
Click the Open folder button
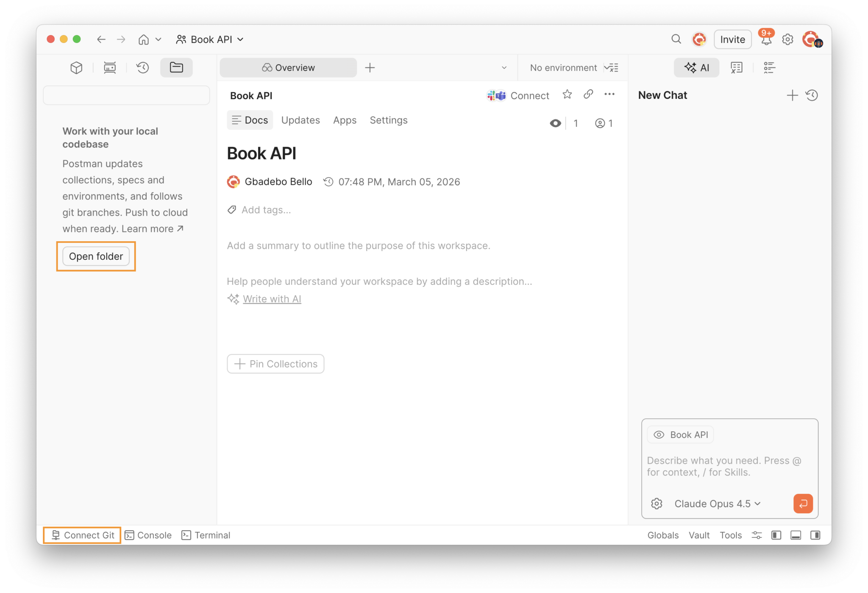coord(96,256)
